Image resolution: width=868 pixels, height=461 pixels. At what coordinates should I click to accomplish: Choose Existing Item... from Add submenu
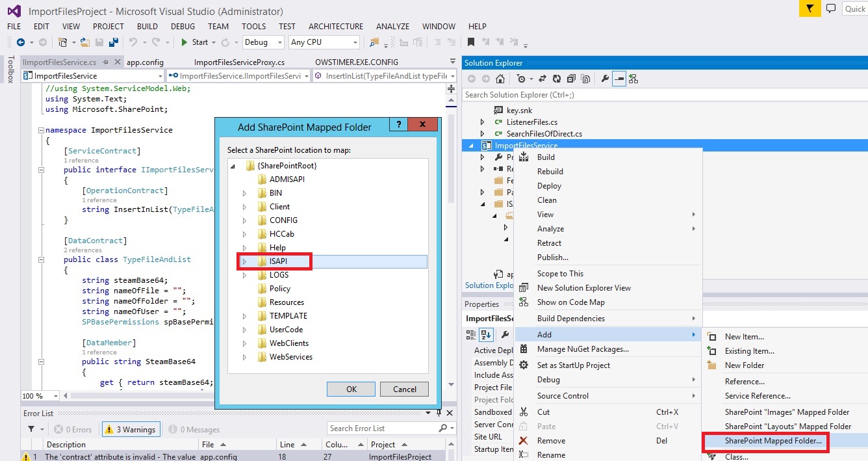[x=750, y=351]
